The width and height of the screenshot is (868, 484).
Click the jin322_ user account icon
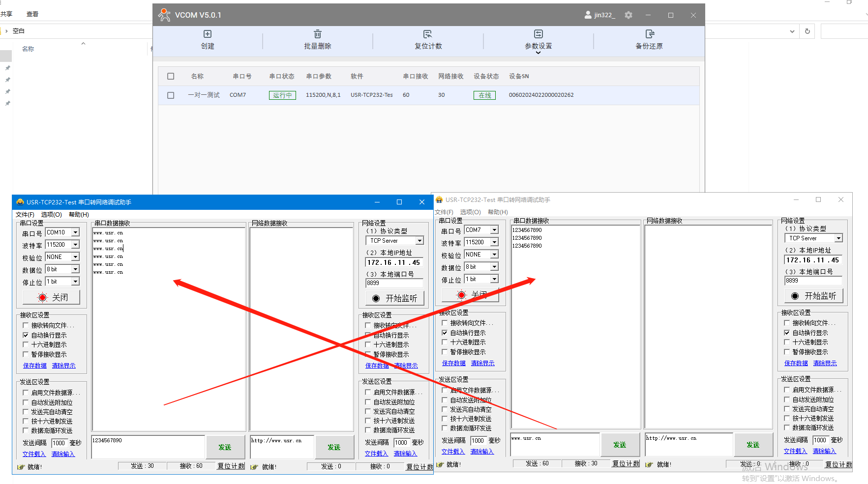coord(588,15)
